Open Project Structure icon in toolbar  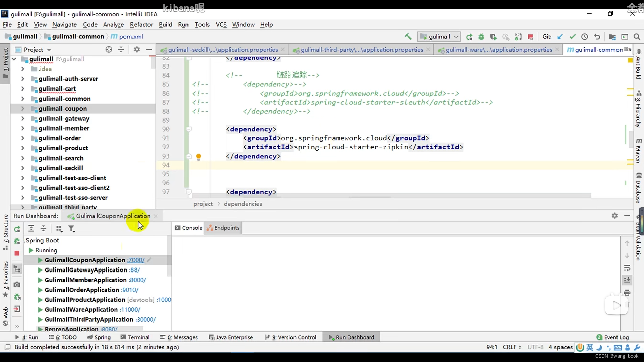click(x=612, y=37)
